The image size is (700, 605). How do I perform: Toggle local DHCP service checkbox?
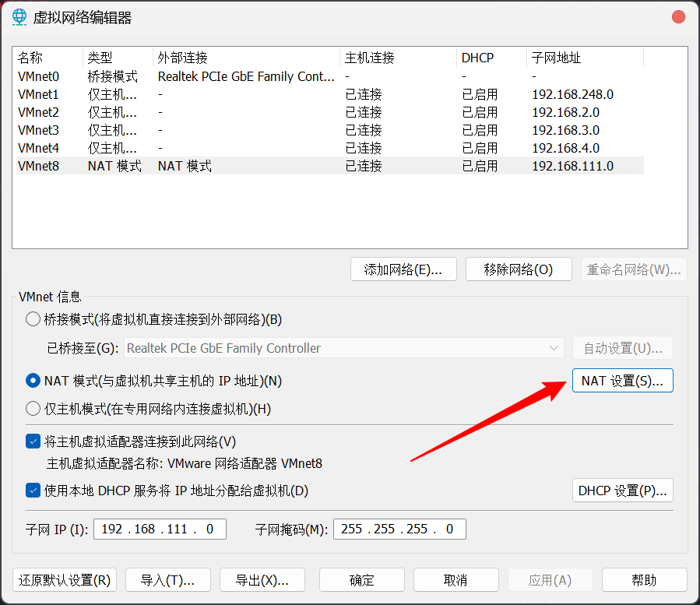click(x=33, y=491)
